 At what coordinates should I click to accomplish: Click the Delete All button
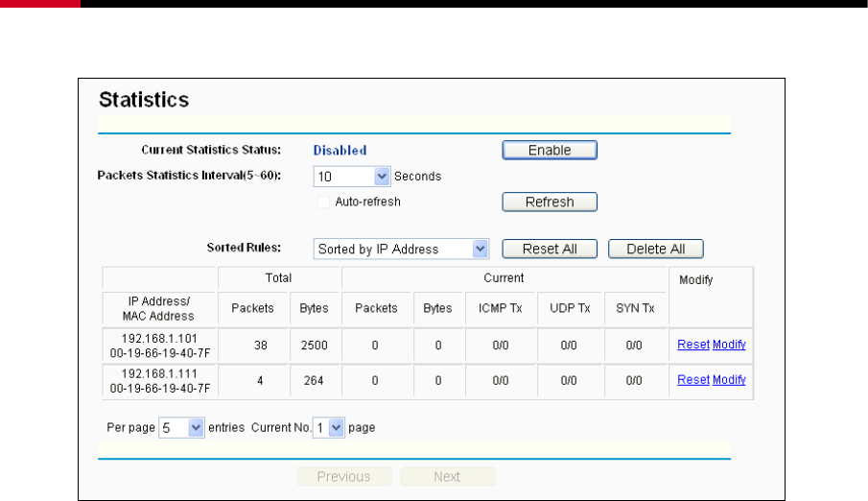pos(655,249)
